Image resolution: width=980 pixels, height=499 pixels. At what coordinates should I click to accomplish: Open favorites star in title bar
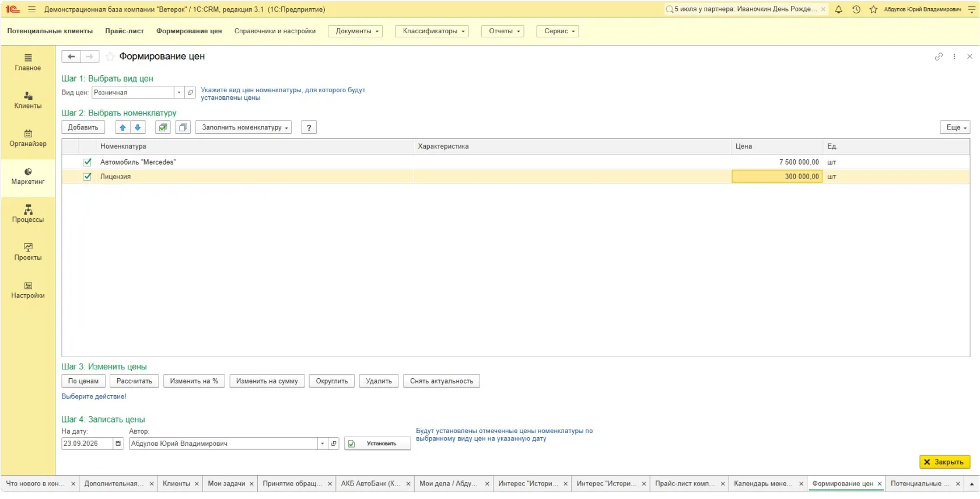873,9
